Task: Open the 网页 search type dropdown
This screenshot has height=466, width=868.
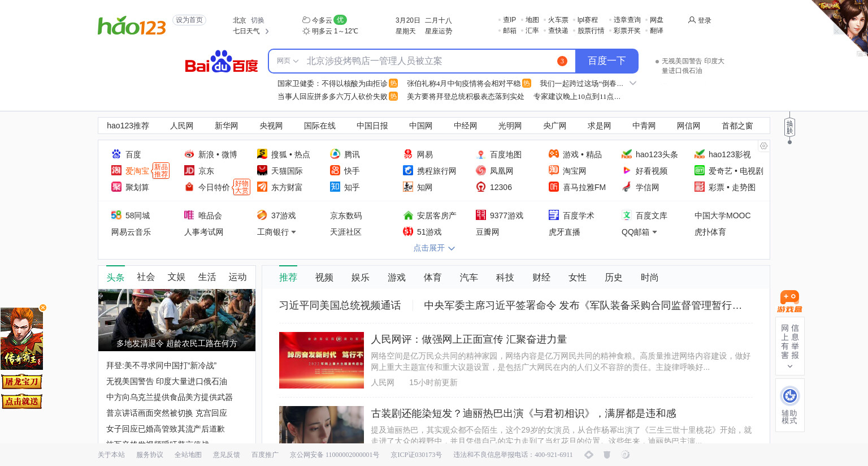Action: coord(287,61)
